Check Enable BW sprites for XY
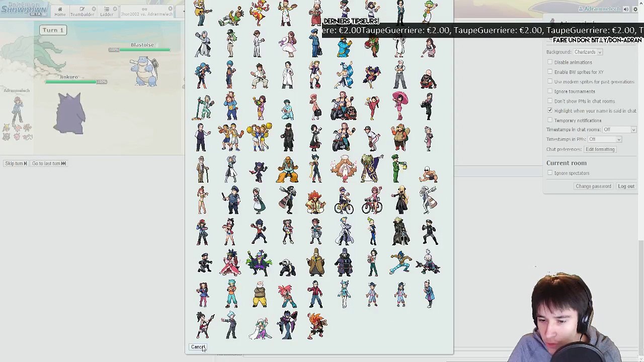Image resolution: width=644 pixels, height=362 pixels. (x=550, y=72)
